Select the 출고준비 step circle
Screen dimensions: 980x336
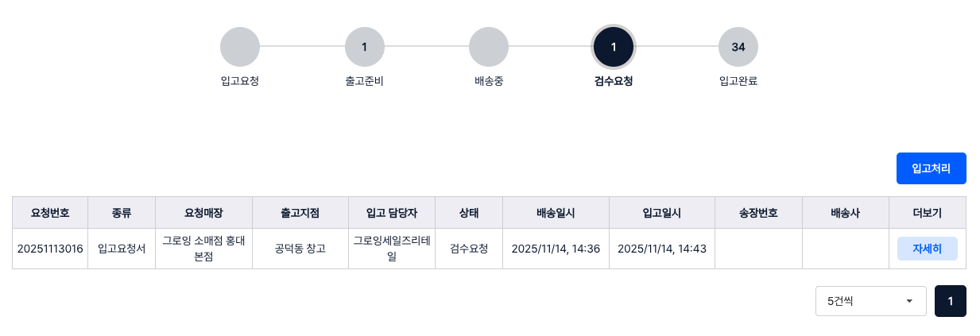click(x=364, y=47)
